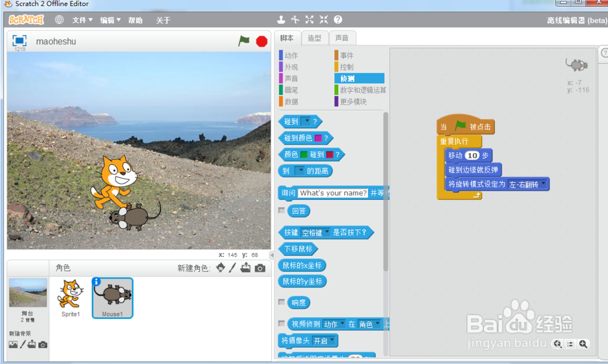Open the 动作 dropdown in video sensing block
The image size is (608, 364).
coord(334,324)
